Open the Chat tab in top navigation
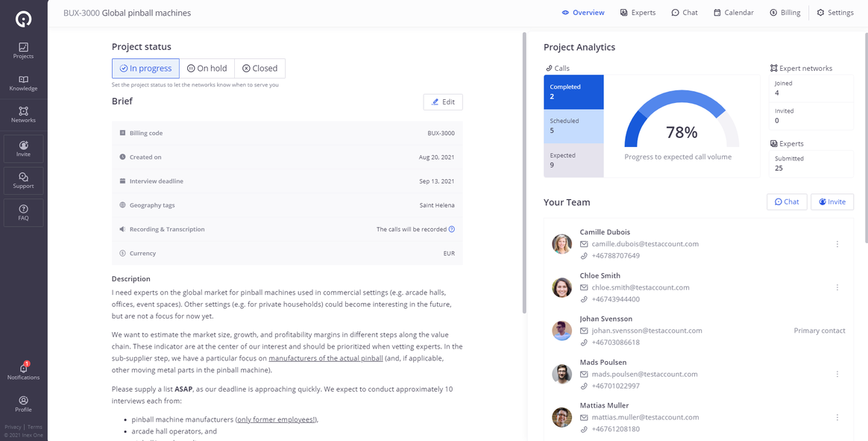Viewport: 868px width, 441px height. pyautogui.click(x=685, y=13)
